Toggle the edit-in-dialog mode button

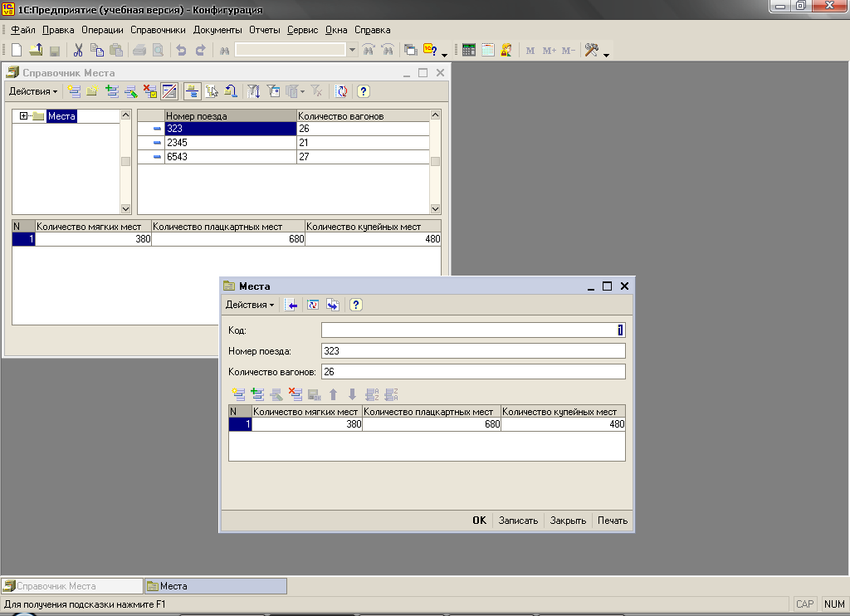169,91
